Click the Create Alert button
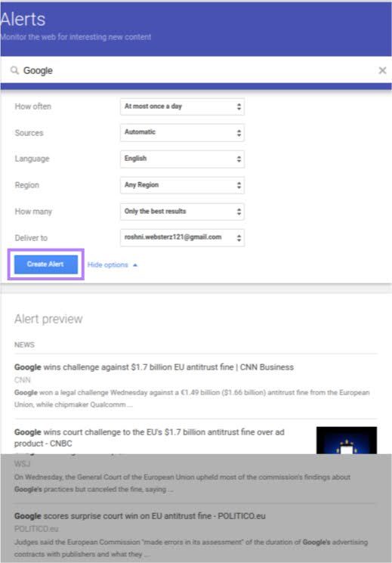Screen dimensions: 392x563 pos(46,264)
